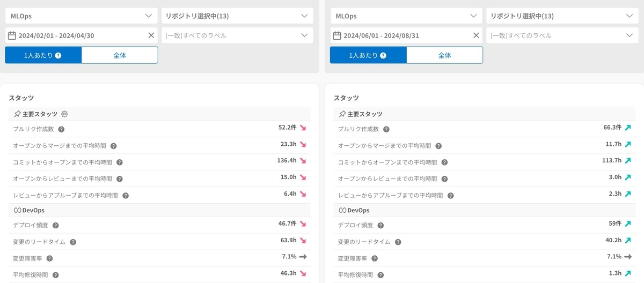Click help icon next to left 平均修復時間
The image size is (644, 283).
pyautogui.click(x=55, y=275)
